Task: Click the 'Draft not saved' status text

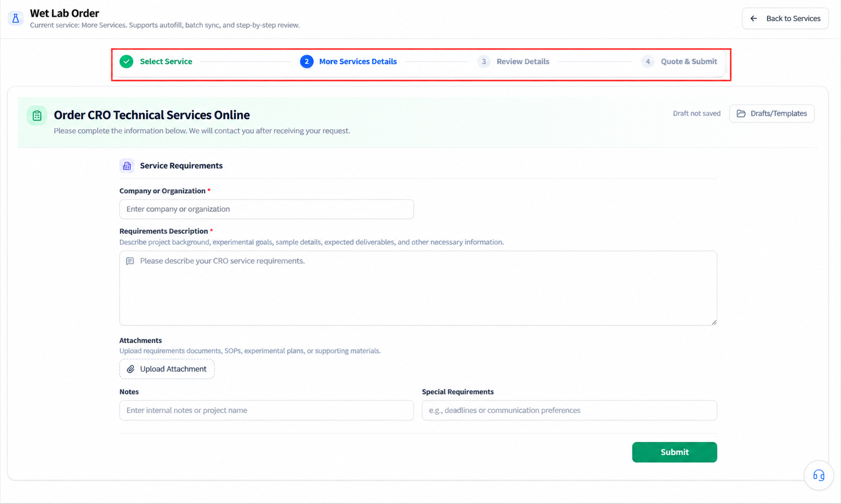Action: 697,114
